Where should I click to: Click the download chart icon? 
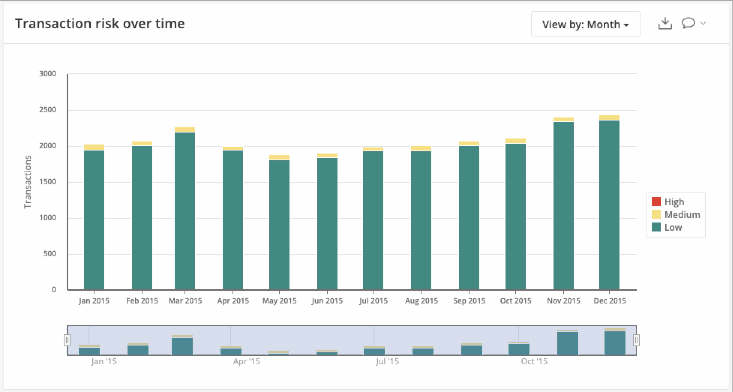pyautogui.click(x=665, y=23)
